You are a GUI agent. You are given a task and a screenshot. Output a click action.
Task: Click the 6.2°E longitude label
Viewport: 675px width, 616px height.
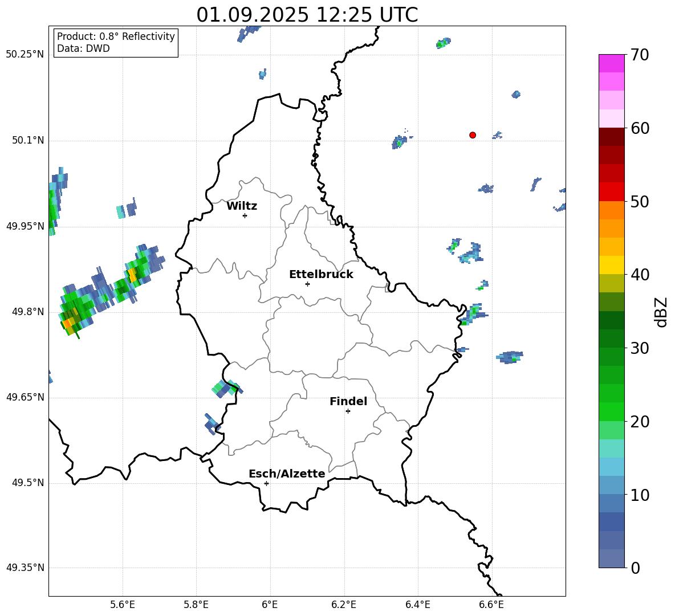[x=344, y=605]
